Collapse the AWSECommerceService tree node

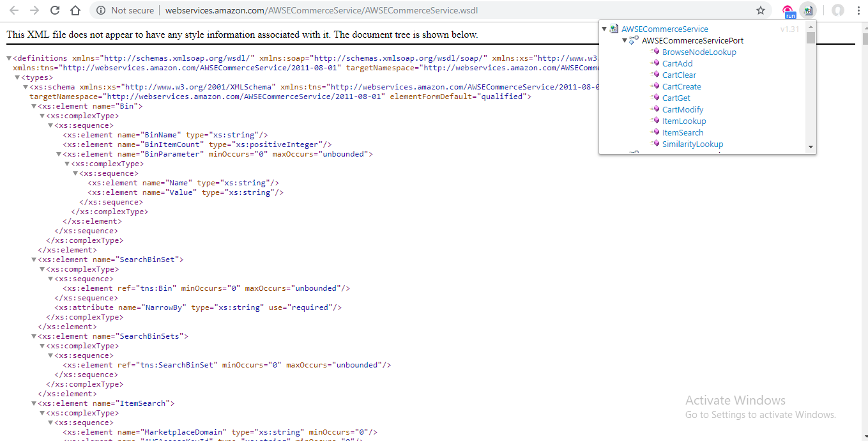coord(605,29)
